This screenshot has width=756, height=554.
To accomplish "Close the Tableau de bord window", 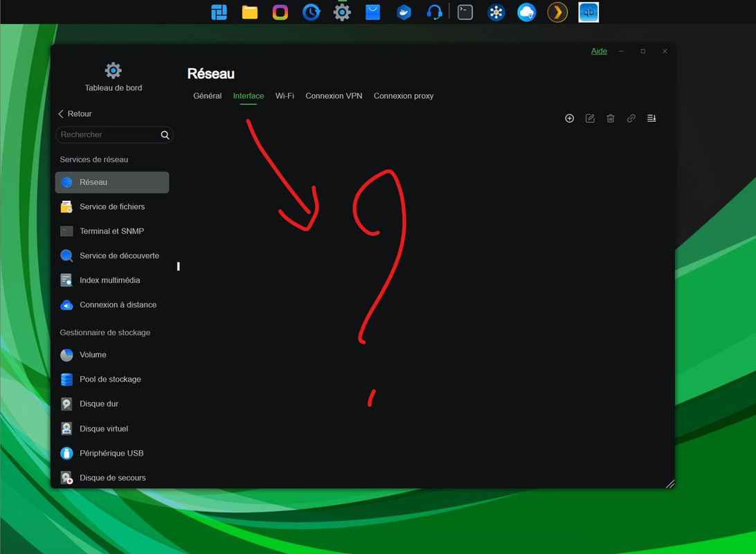I will click(x=665, y=51).
